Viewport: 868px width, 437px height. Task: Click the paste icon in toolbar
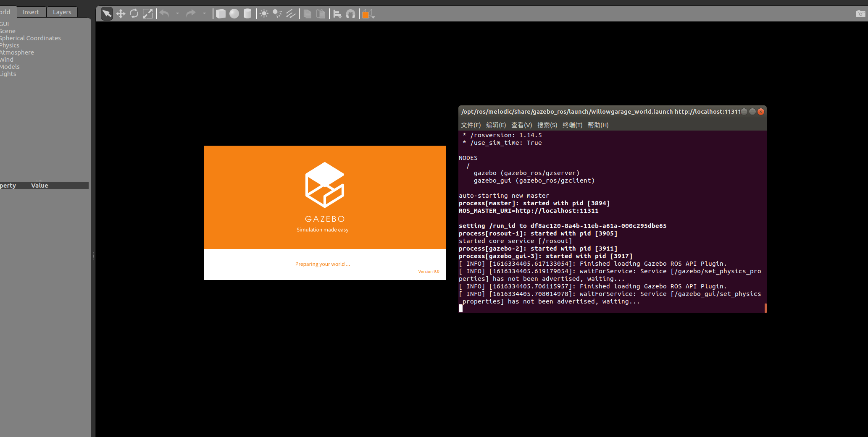tap(321, 14)
